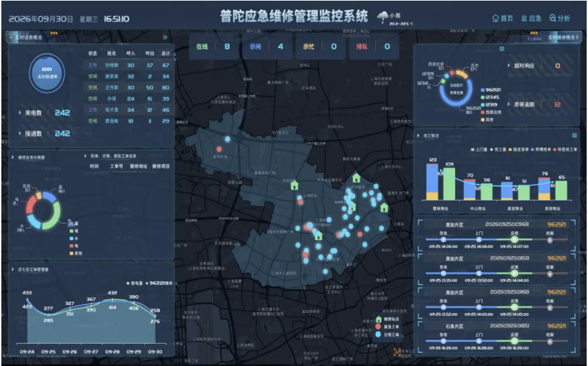
Task: Select the 示闲 status tile
Action: tap(267, 46)
